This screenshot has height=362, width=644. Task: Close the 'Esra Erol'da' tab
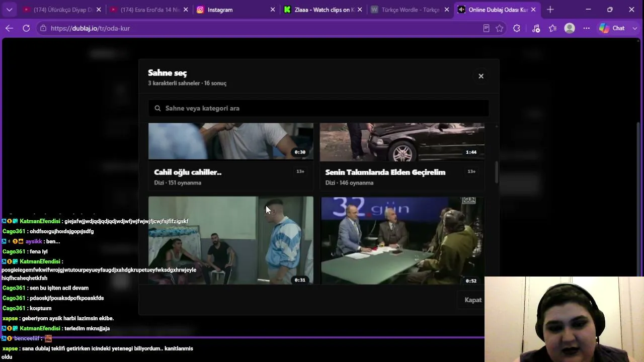(186, 10)
